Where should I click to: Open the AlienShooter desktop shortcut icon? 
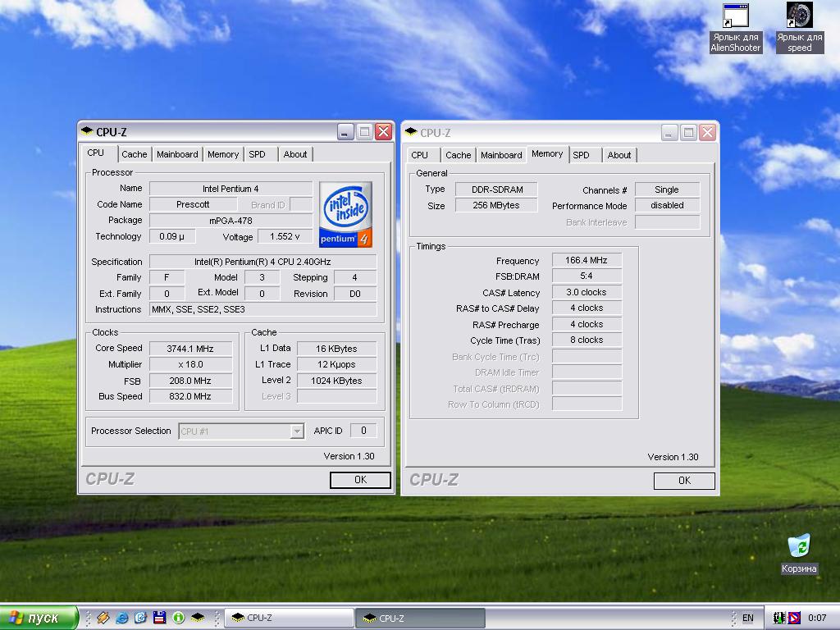pos(735,16)
